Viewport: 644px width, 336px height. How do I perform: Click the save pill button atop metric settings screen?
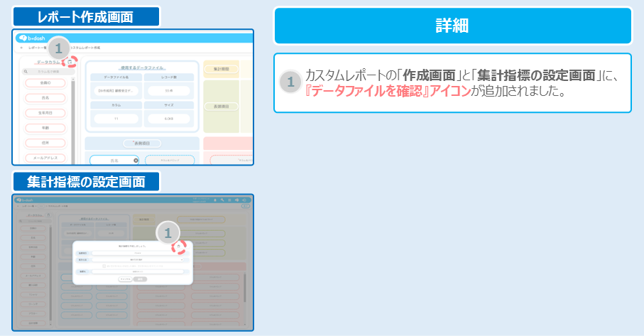pyautogui.click(x=246, y=206)
